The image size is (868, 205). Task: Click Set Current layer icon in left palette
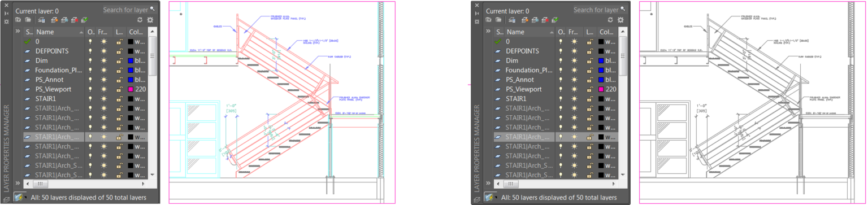coord(84,20)
